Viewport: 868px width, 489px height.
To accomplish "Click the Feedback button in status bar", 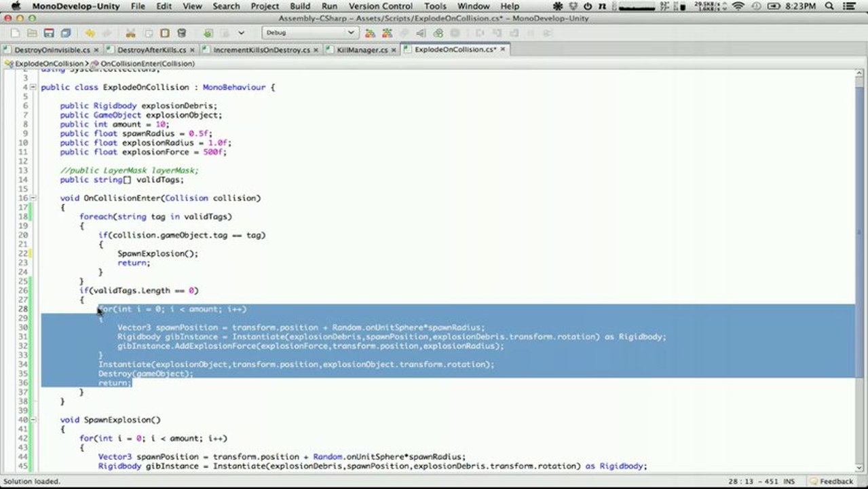I will coord(831,482).
